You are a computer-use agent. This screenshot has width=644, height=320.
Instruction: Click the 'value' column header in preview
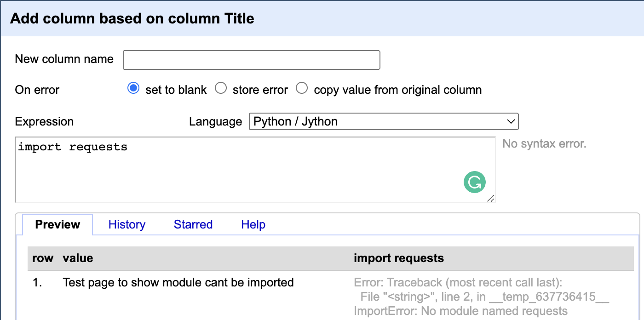(x=78, y=258)
